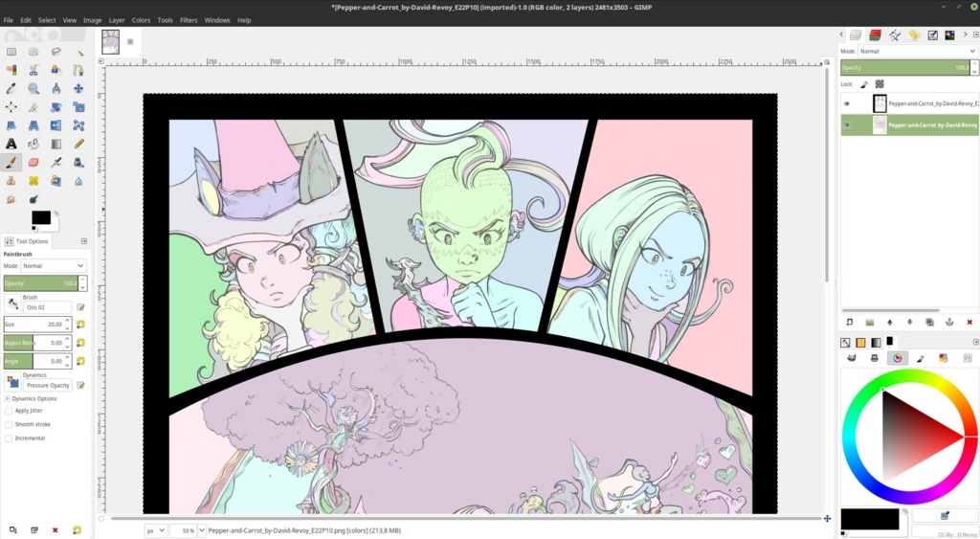Select the pink Eraser tool
Image resolution: width=980 pixels, height=539 pixels.
[33, 163]
